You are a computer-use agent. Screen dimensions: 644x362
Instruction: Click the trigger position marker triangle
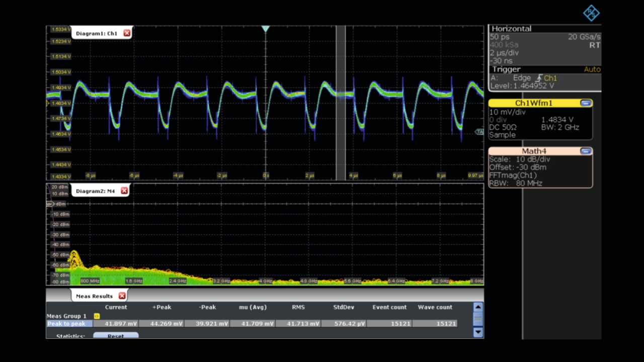(x=265, y=29)
